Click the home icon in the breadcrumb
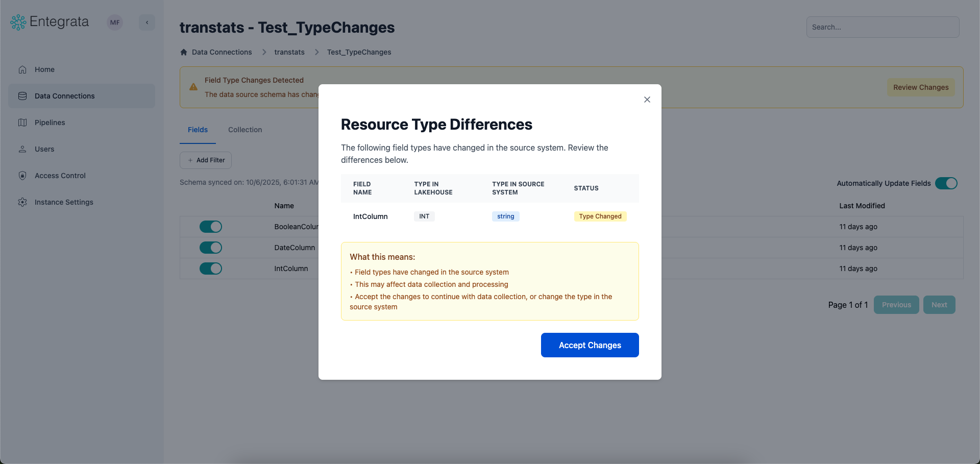This screenshot has width=980, height=464. point(183,52)
